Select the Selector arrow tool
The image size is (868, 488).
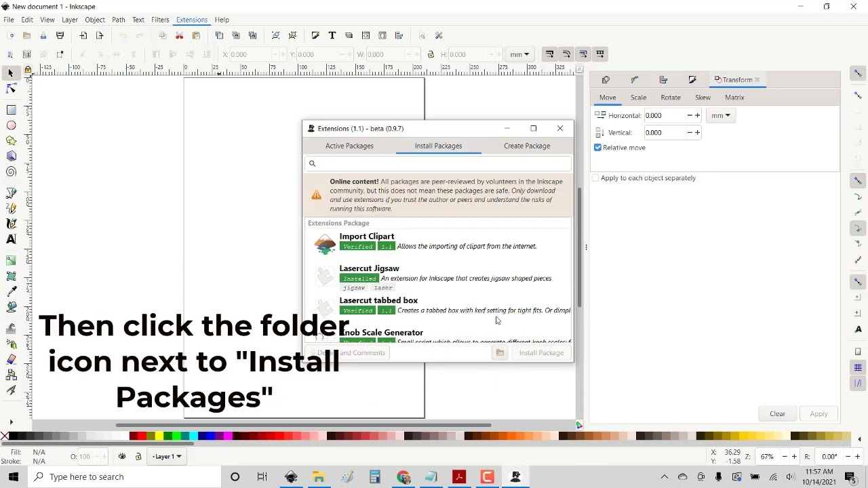click(11, 73)
